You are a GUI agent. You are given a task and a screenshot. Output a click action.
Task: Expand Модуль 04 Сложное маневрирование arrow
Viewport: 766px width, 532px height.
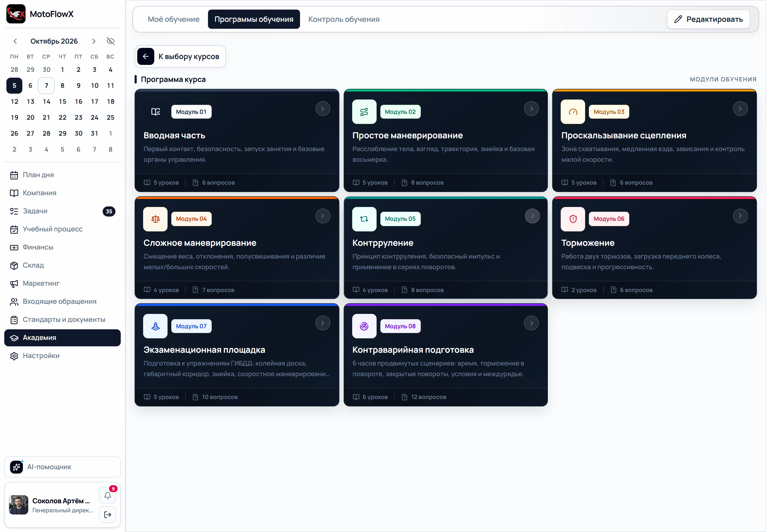(323, 216)
